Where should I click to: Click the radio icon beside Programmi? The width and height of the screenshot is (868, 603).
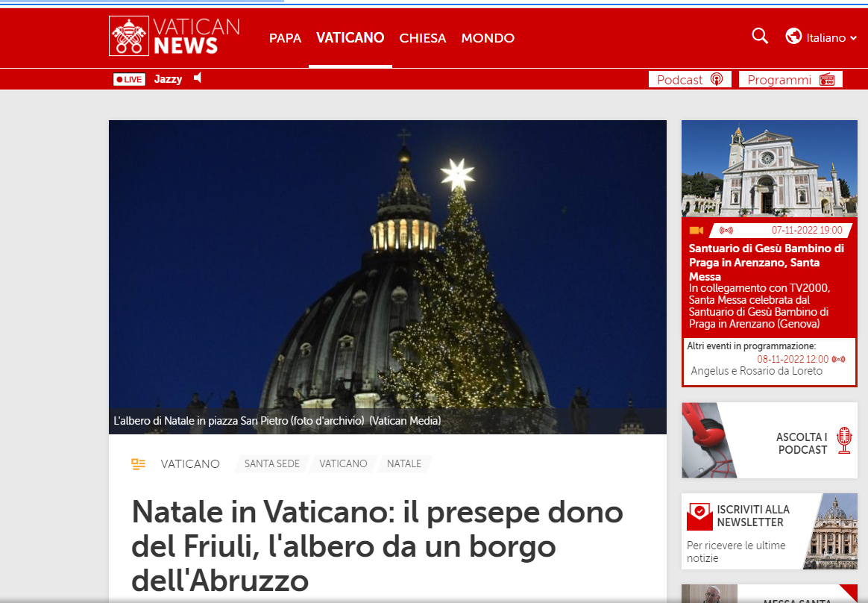pyautogui.click(x=826, y=79)
